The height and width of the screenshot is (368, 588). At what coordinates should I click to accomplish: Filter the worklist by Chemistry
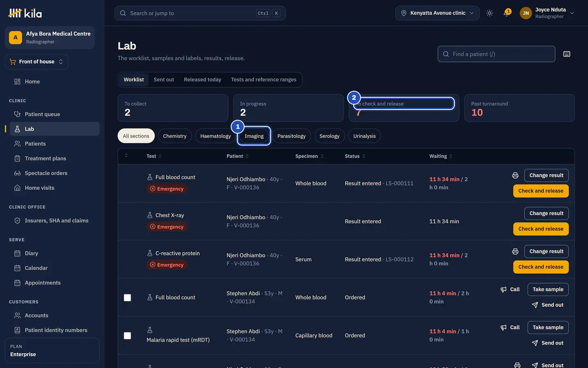(175, 136)
